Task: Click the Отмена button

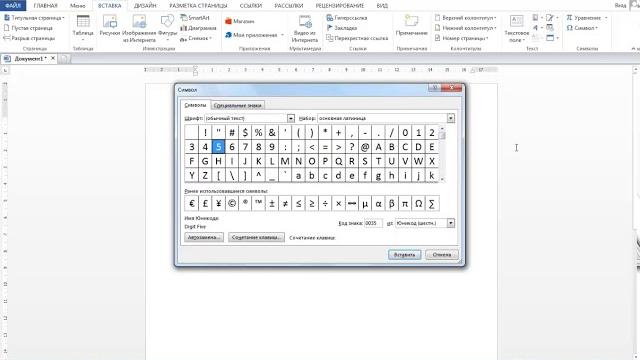Action: [x=442, y=255]
